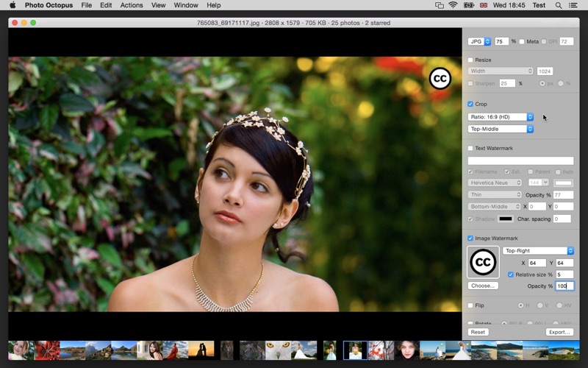Click the Test user name in menu bar
The width and height of the screenshot is (588, 368).
pos(539,5)
